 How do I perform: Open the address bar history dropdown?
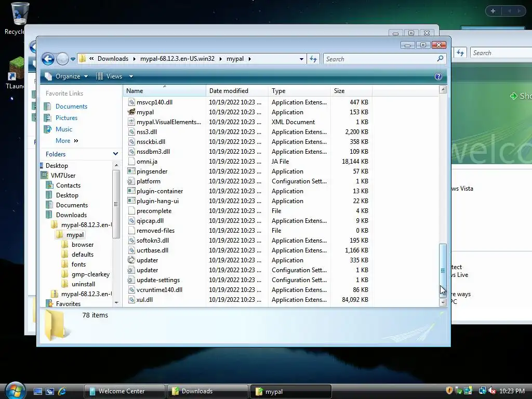[x=301, y=59]
